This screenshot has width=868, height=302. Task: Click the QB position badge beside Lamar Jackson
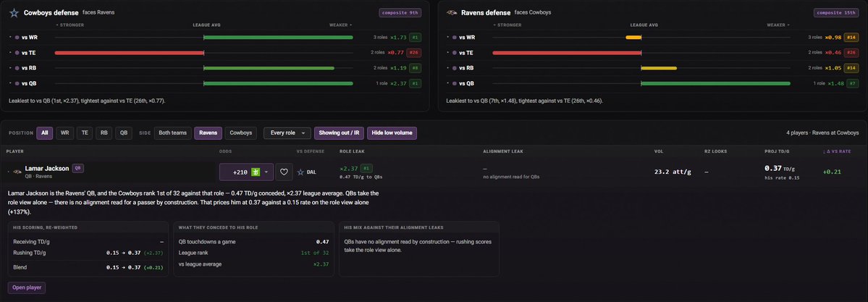[x=78, y=169]
